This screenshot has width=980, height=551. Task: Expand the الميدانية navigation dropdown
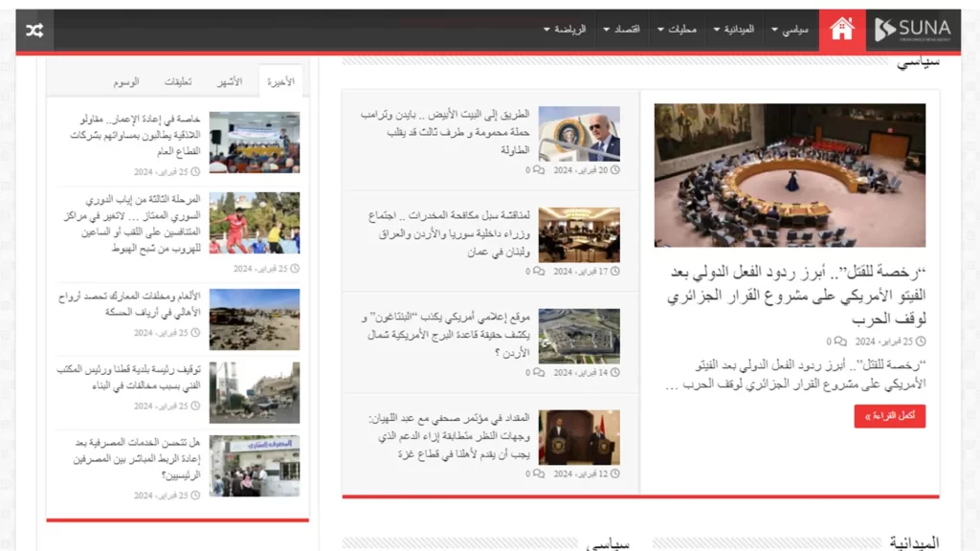coord(734,30)
